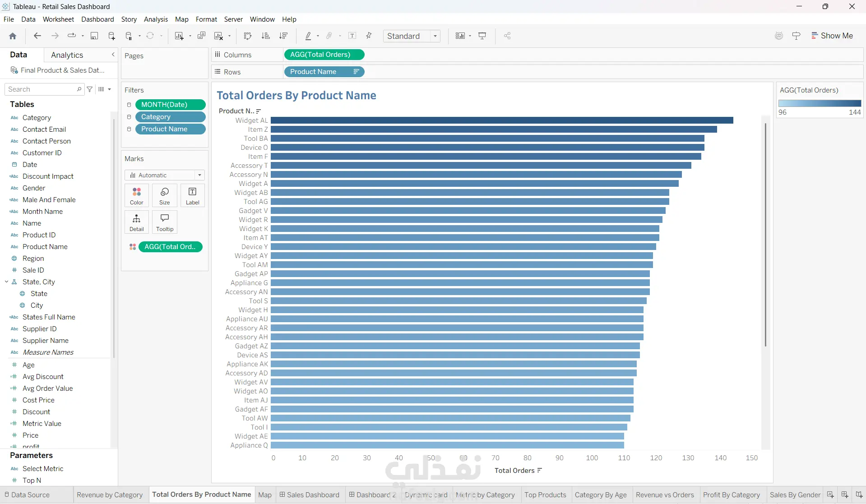Open the Worksheet menu
This screenshot has height=504, width=866.
[58, 19]
